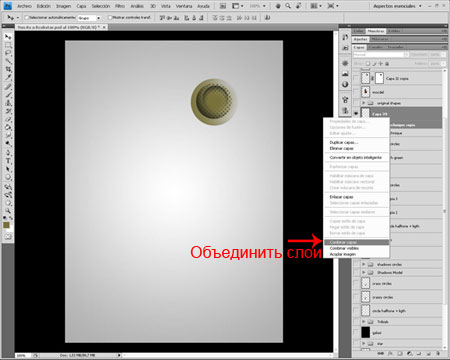
Task: Click the Hand tool in the application bar
Action: point(279,6)
